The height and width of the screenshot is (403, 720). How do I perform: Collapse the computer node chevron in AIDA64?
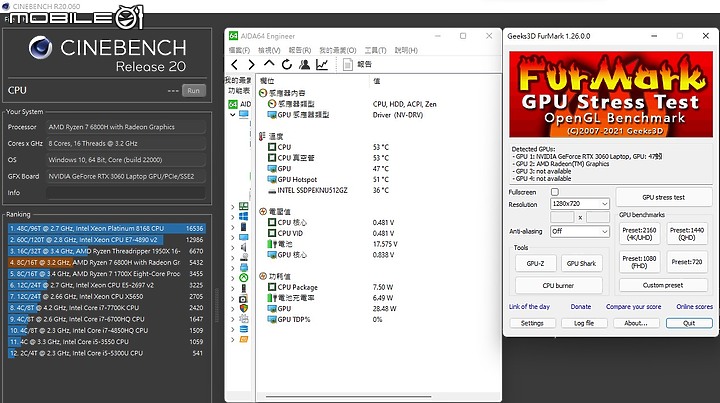point(233,115)
